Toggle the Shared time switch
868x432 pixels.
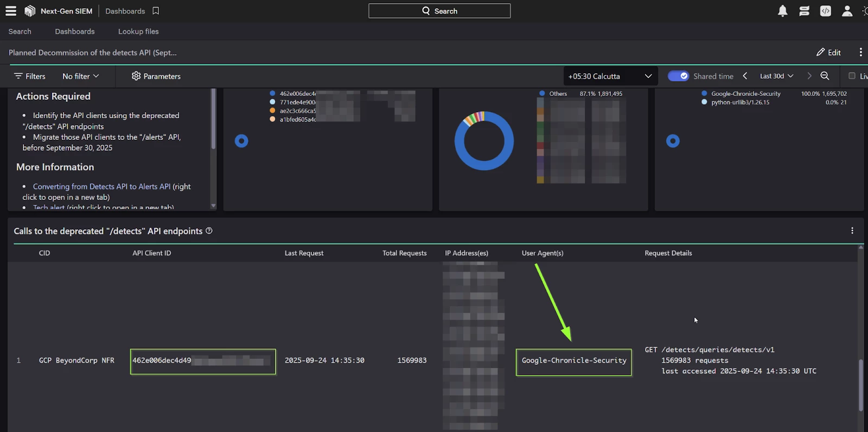[x=678, y=76]
